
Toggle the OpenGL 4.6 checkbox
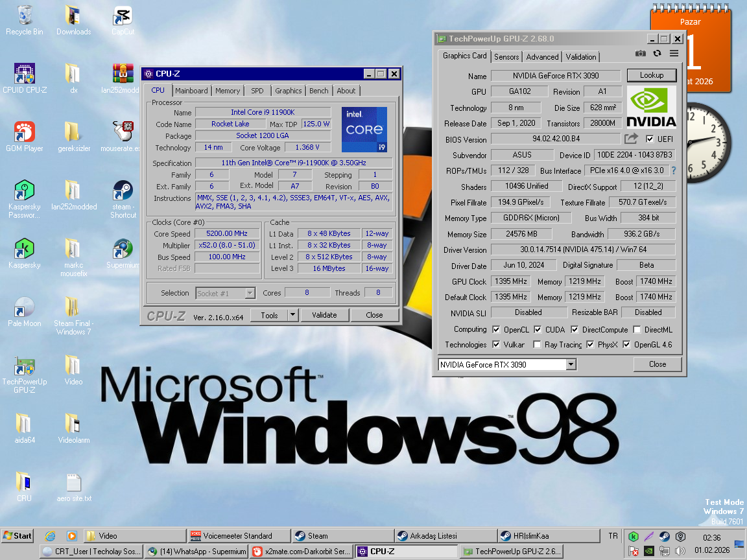626,344
